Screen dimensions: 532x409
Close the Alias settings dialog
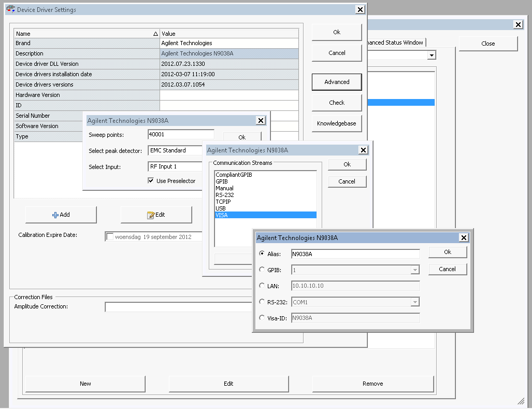tap(464, 237)
